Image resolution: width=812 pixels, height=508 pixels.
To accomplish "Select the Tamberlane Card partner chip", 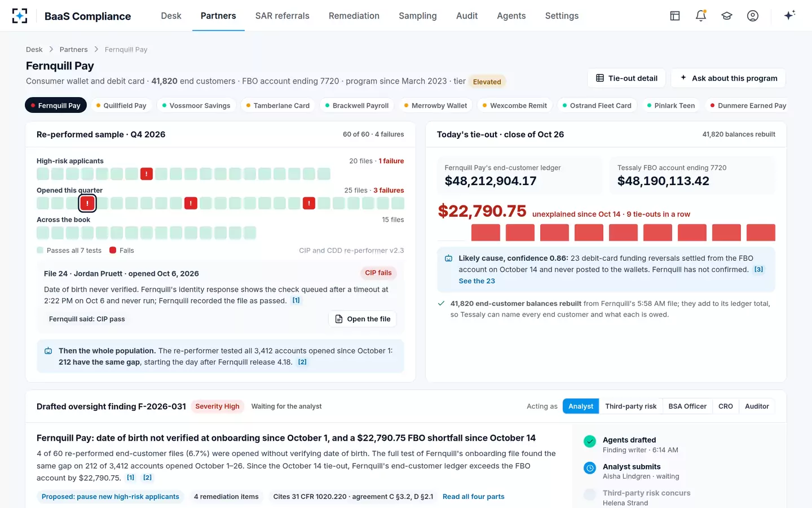I will (x=278, y=106).
